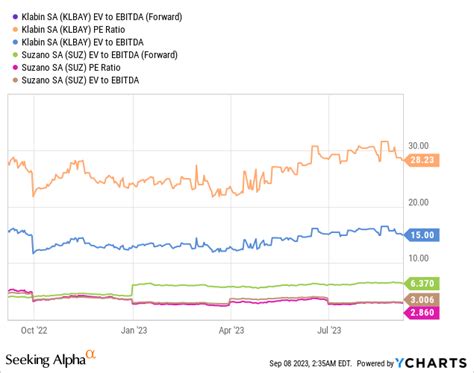Click the magenta Suzano PE Ratio legend dot
The width and height of the screenshot is (474, 373).
(x=15, y=67)
